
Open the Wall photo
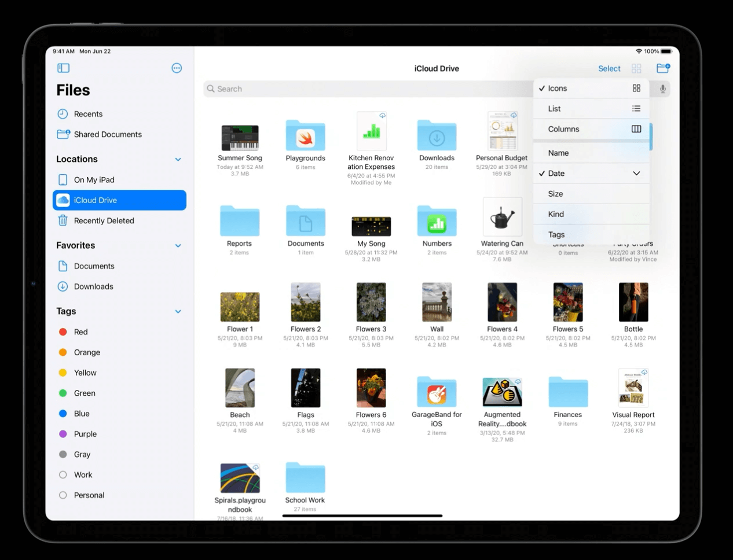[x=437, y=302]
